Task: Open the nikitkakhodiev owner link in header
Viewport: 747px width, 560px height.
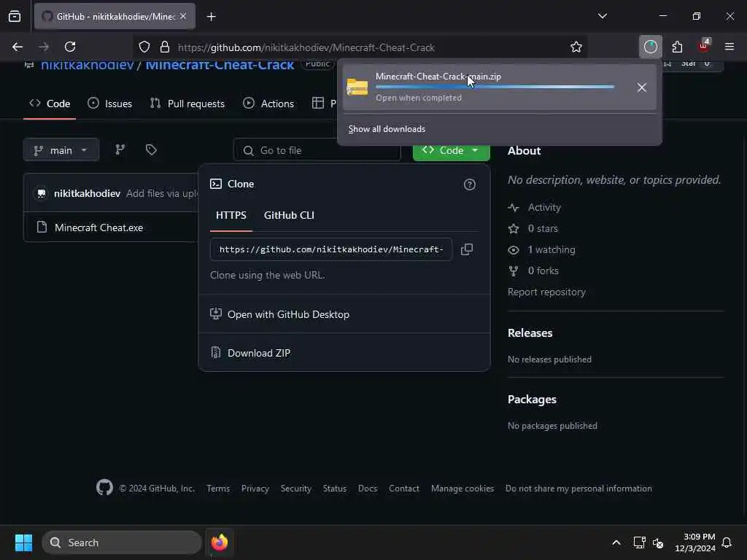Action: pos(88,64)
